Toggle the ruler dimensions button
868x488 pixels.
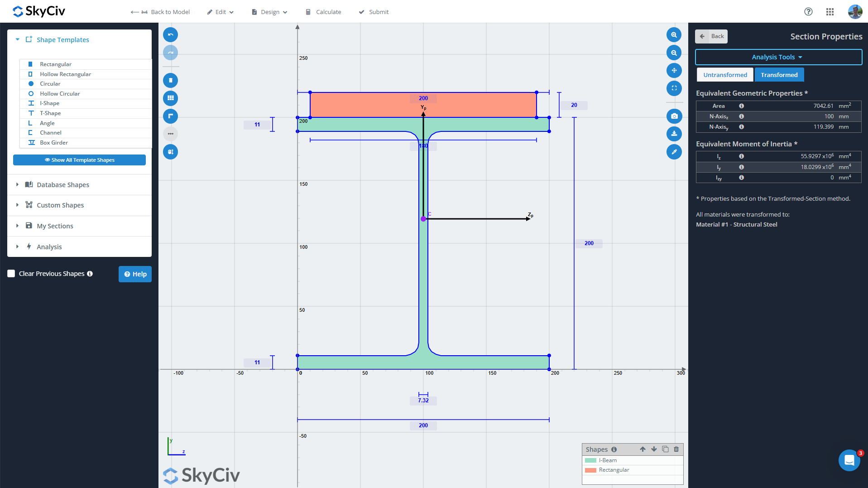pos(170,116)
